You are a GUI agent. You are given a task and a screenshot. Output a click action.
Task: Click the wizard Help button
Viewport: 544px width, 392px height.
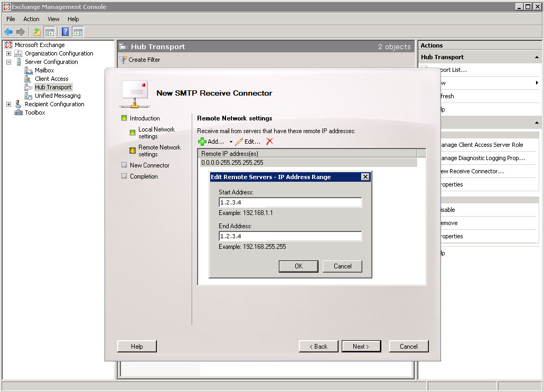pyautogui.click(x=137, y=346)
